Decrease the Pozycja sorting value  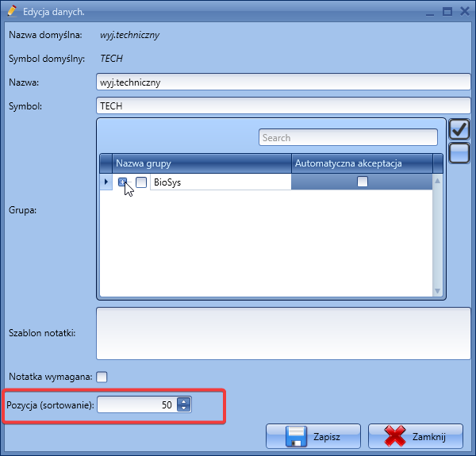184,408
